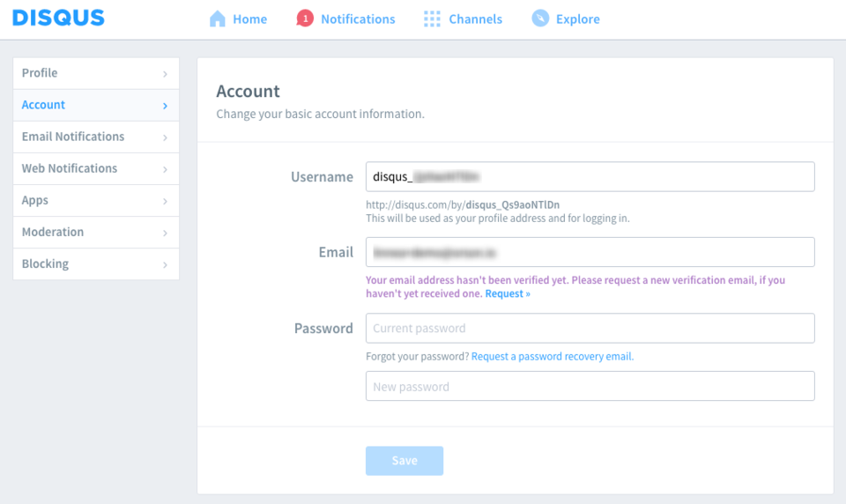Click the Email field label
This screenshot has width=846, height=504.
[x=336, y=253]
